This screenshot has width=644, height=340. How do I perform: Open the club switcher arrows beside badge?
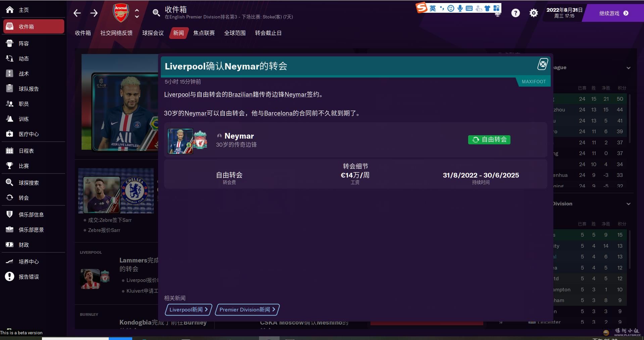[137, 13]
